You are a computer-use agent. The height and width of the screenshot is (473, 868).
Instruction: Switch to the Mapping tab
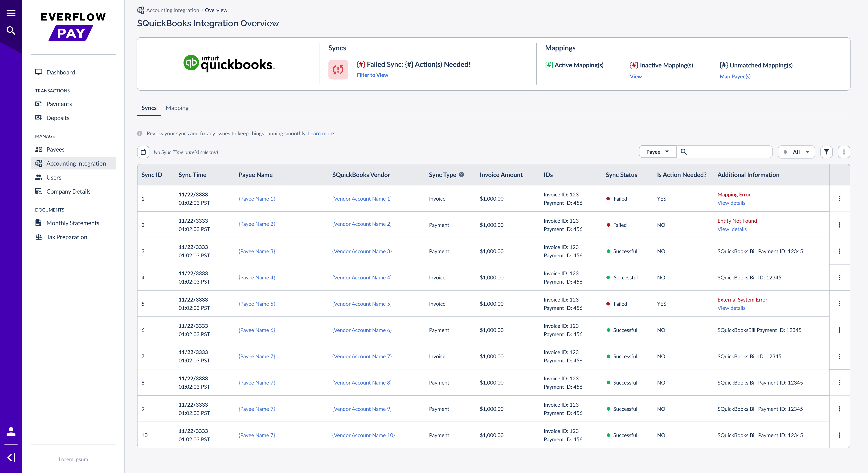(x=177, y=108)
